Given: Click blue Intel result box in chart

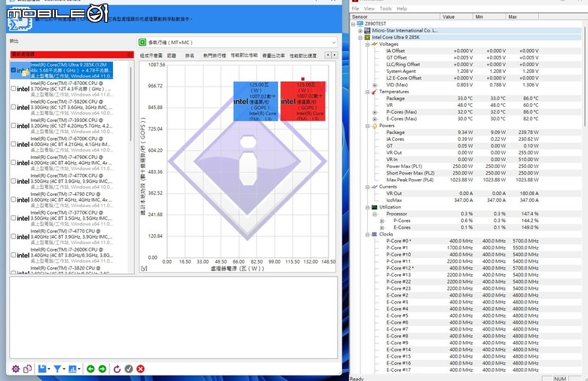Looking at the screenshot, I should point(256,101).
